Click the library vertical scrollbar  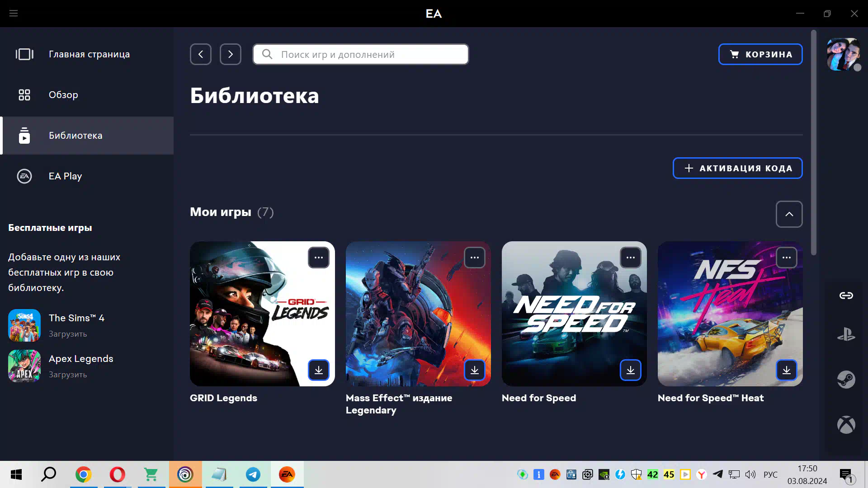point(814,142)
